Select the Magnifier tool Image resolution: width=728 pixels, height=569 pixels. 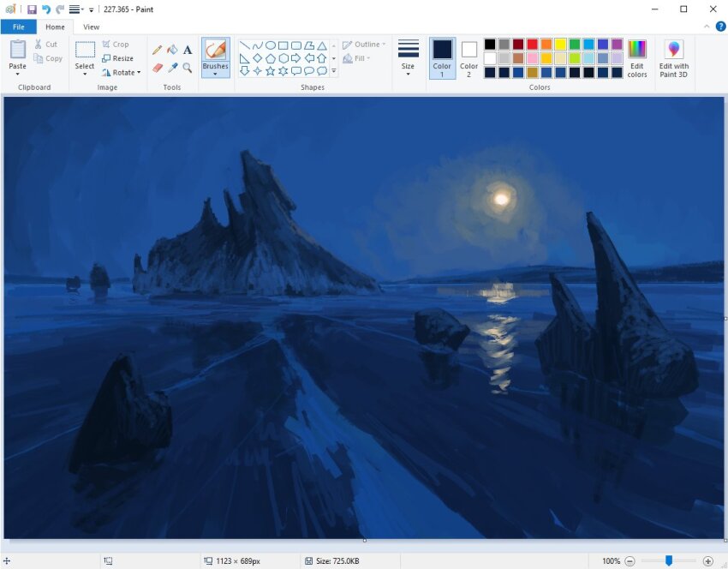188,68
